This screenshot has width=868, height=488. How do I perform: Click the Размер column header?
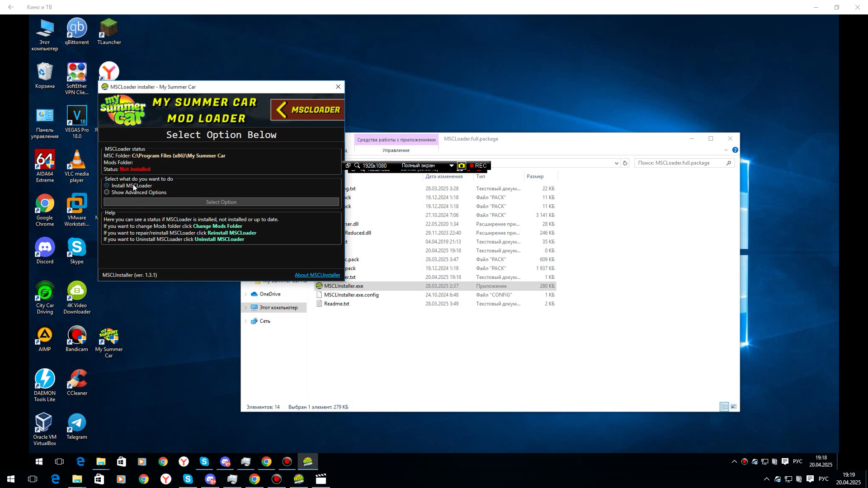point(535,177)
